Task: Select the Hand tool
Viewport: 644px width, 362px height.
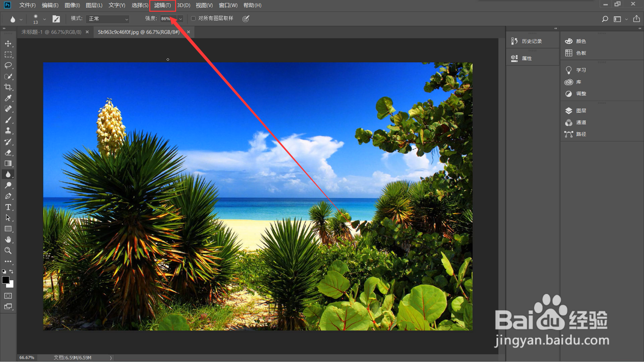Action: 8,239
